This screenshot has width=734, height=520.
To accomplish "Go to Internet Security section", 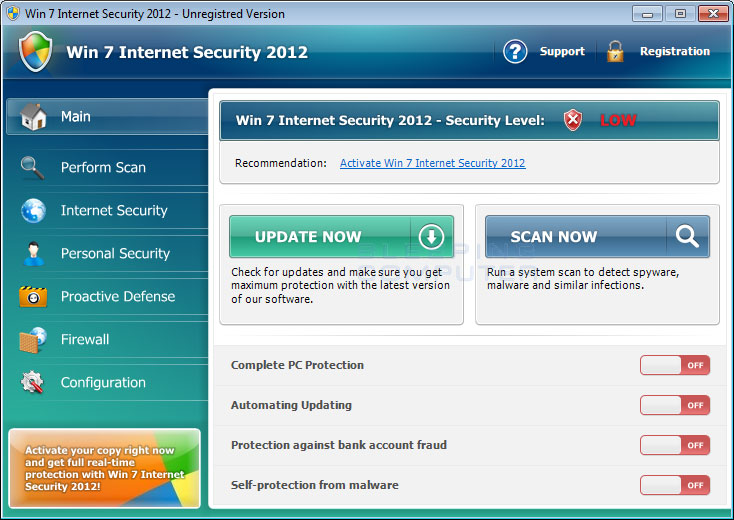I will tap(107, 211).
